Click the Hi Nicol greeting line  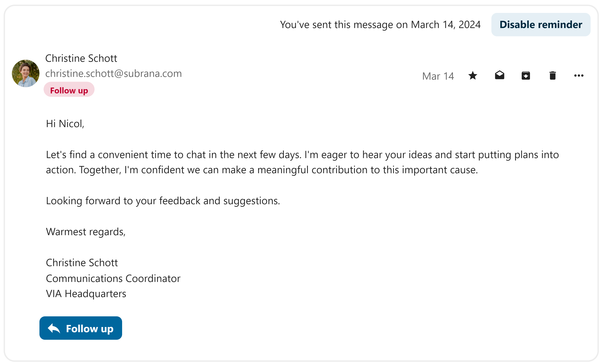pyautogui.click(x=65, y=124)
